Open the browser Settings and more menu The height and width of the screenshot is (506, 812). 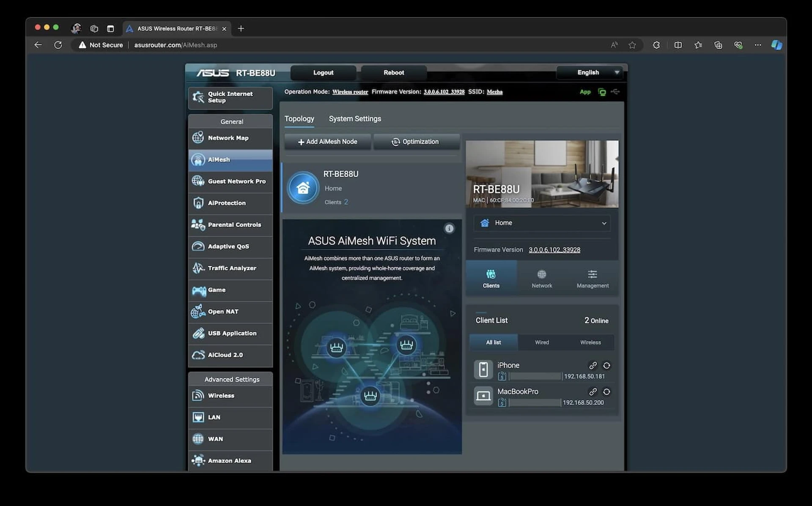pos(757,45)
